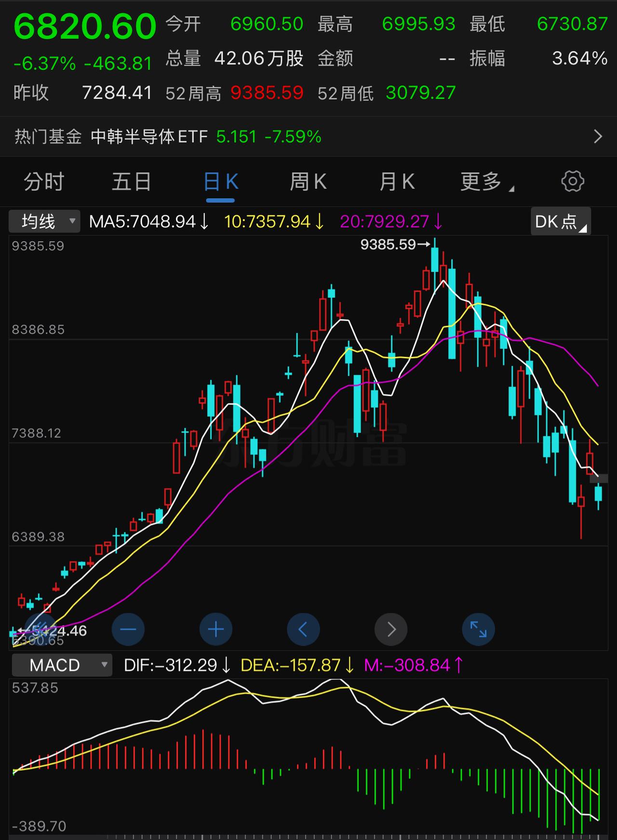
Task: Open chart settings gear icon
Action: click(573, 182)
